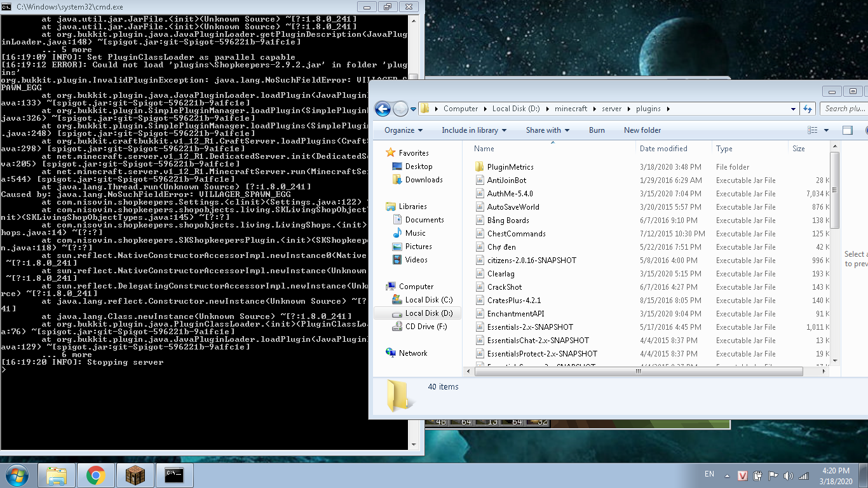This screenshot has width=868, height=488.
Task: Select Desktop under Favorites
Action: (419, 166)
